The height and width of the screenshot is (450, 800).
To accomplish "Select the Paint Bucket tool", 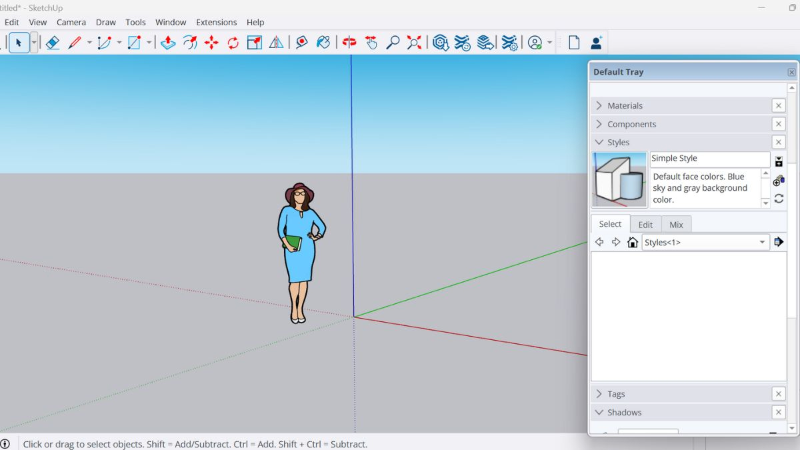I will click(x=323, y=43).
